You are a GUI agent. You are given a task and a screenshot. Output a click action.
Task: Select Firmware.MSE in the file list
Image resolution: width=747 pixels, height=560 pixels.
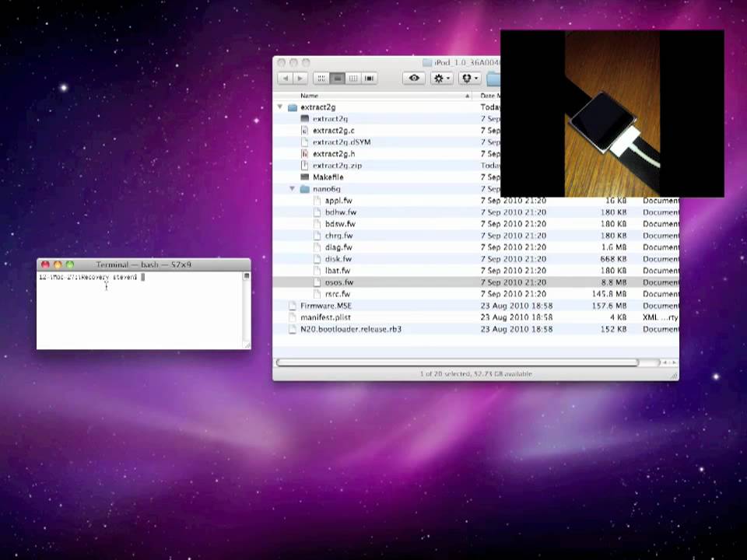coord(326,306)
